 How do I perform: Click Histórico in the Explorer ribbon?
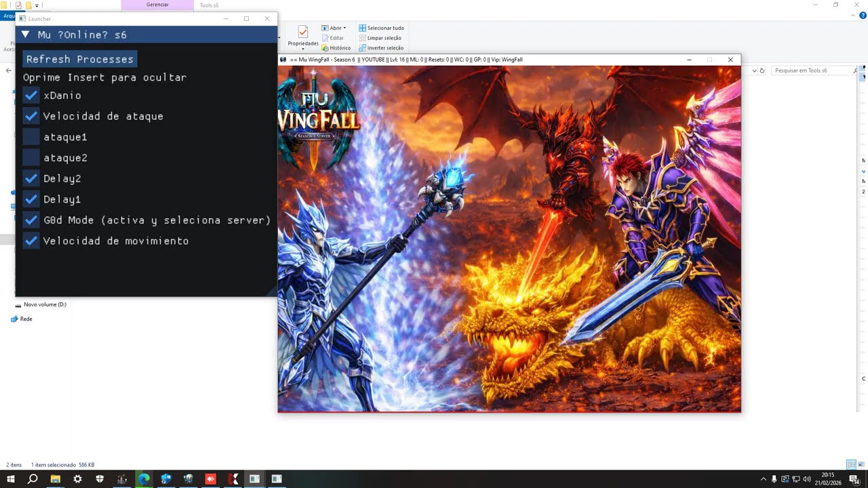(336, 48)
